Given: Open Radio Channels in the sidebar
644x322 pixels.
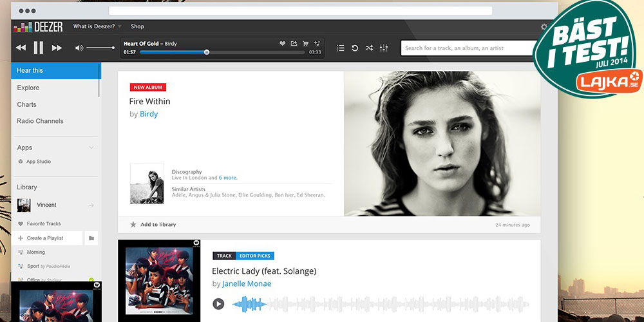Looking at the screenshot, I should click(x=40, y=121).
